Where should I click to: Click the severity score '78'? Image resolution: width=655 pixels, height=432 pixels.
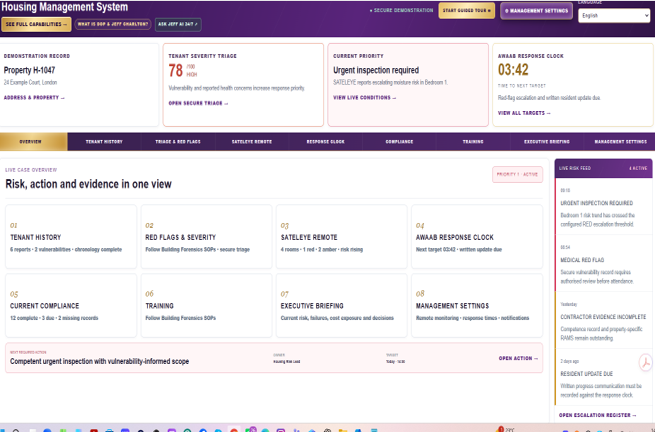[175, 71]
